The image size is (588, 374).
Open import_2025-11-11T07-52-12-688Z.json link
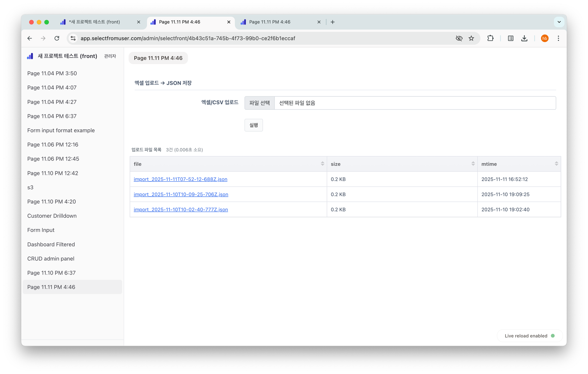pos(180,179)
